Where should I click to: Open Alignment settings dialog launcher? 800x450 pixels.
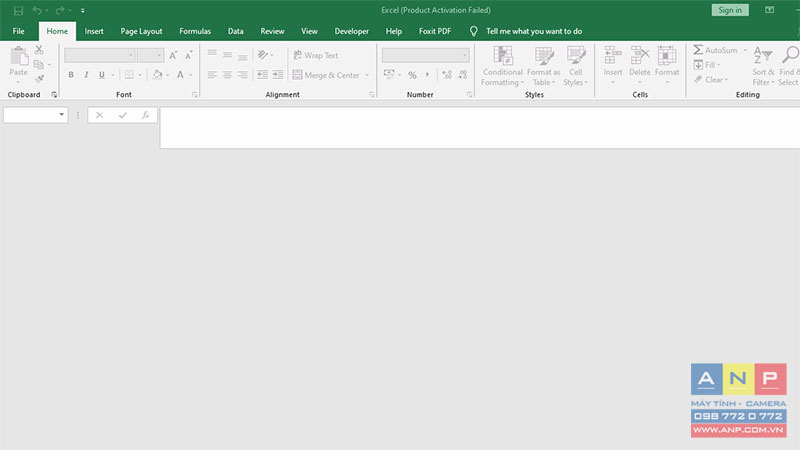click(371, 95)
